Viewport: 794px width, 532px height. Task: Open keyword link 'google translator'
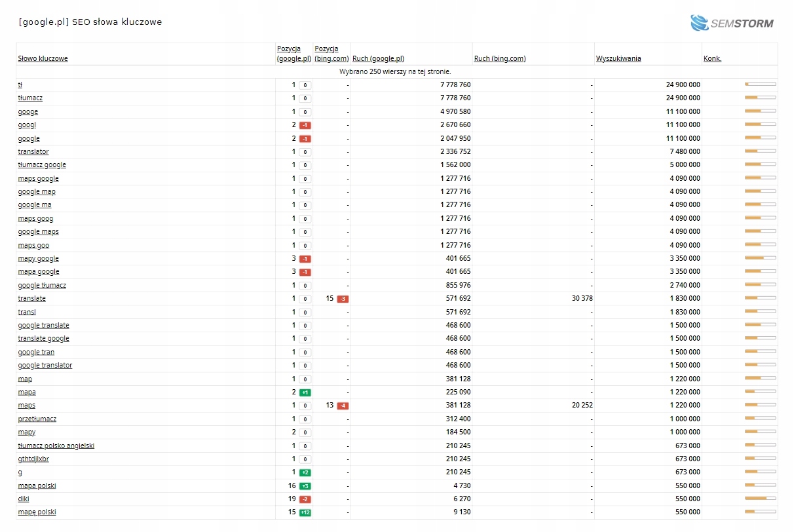45,366
